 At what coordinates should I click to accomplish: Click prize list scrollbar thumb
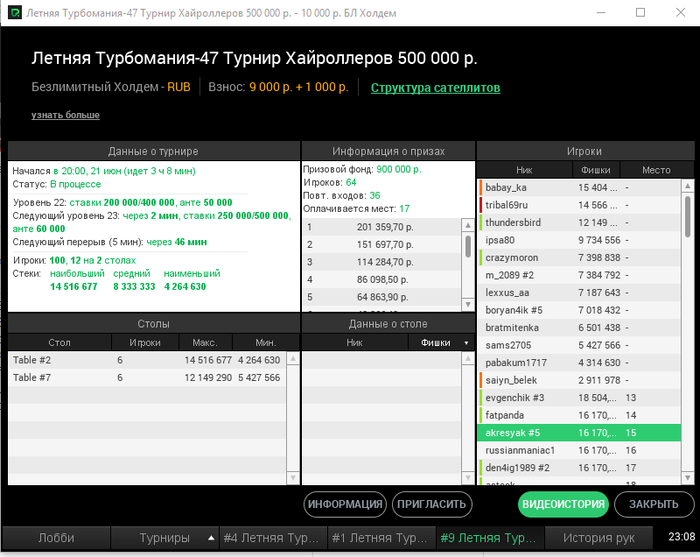click(468, 246)
